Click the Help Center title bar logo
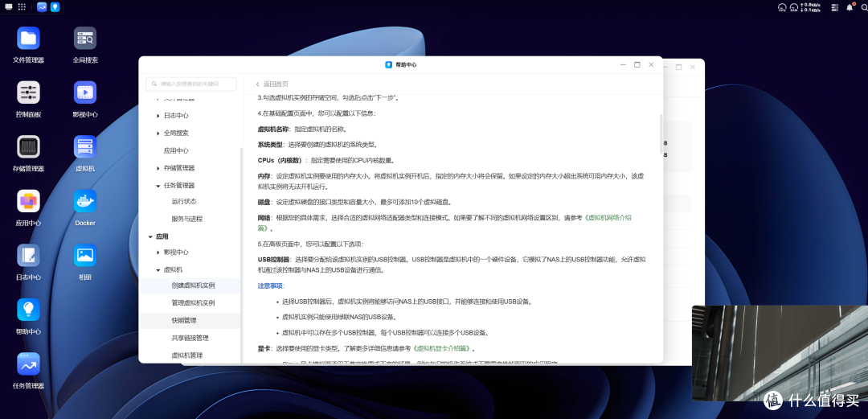The image size is (868, 419). (x=389, y=65)
